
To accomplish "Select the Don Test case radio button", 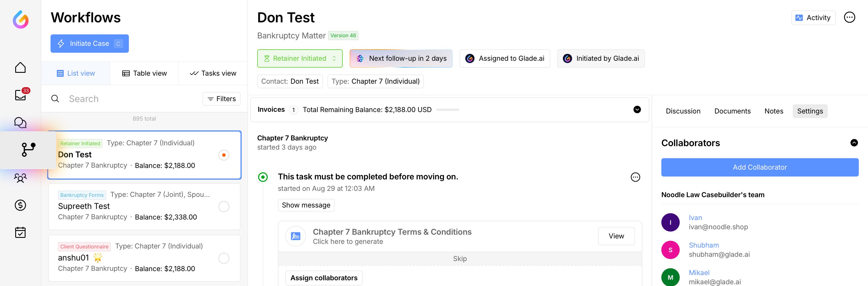I will (224, 155).
